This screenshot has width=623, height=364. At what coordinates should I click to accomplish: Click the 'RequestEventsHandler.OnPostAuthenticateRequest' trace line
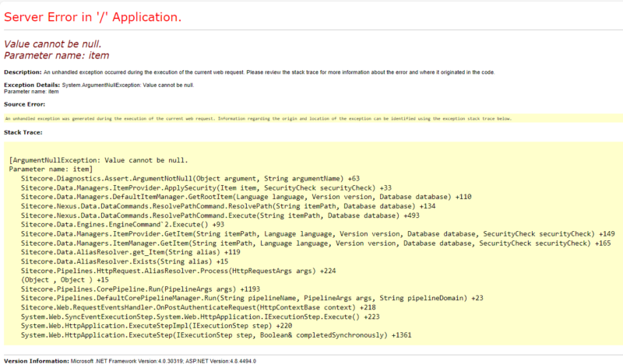click(x=199, y=308)
